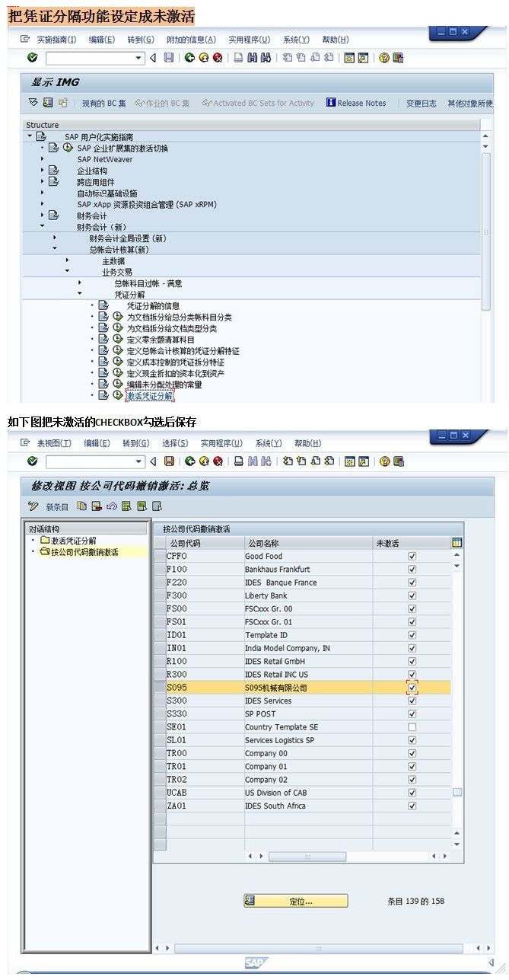This screenshot has height=980, width=509.
Task: Click the copy-as icon right of 新条目
Action: coord(82,506)
